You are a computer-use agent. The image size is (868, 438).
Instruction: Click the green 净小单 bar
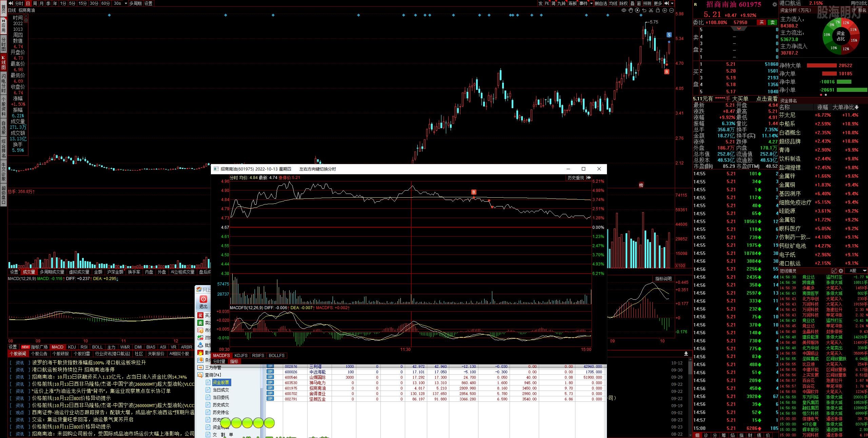[x=852, y=90]
